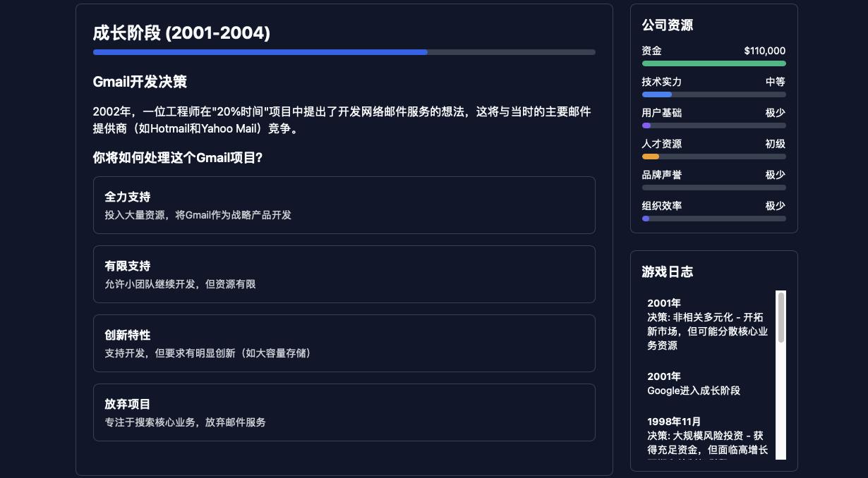868x478 pixels.
Task: Click the 中等 value beside 技术实力
Action: [x=776, y=82]
